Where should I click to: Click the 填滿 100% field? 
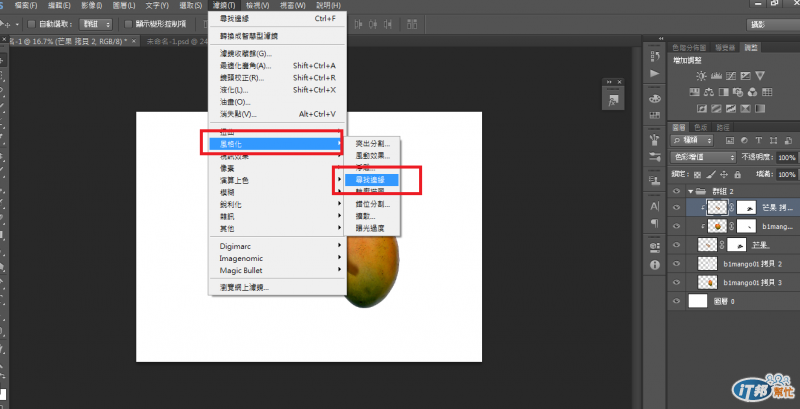(x=786, y=174)
